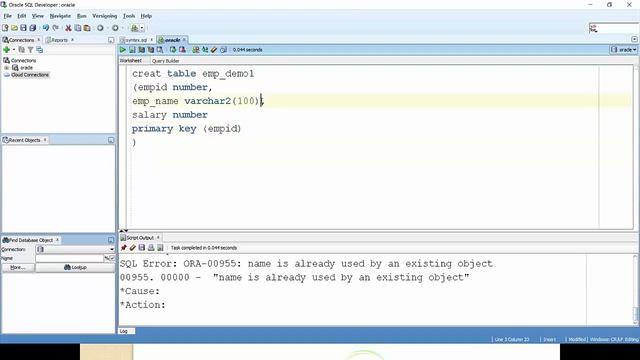The width and height of the screenshot is (640, 360).
Task: Clear worksheet with eraser icon
Action: (214, 50)
